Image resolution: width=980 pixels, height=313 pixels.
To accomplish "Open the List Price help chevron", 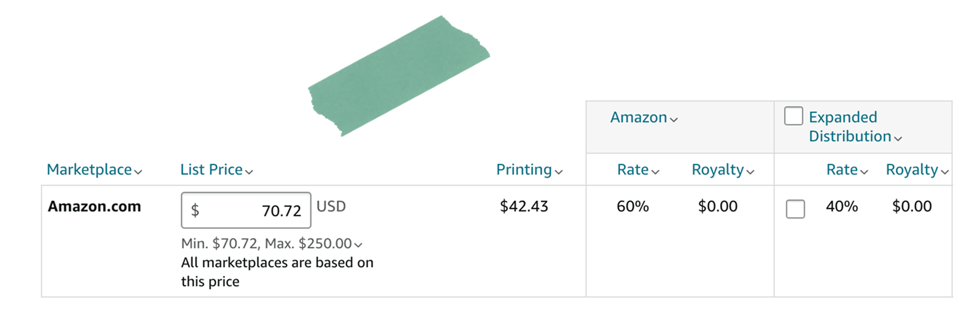I will (249, 172).
